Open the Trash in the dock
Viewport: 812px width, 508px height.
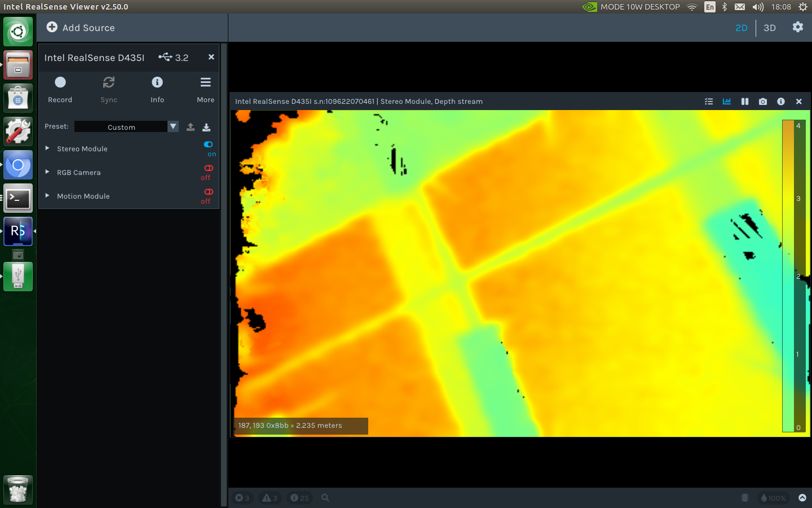(x=18, y=489)
